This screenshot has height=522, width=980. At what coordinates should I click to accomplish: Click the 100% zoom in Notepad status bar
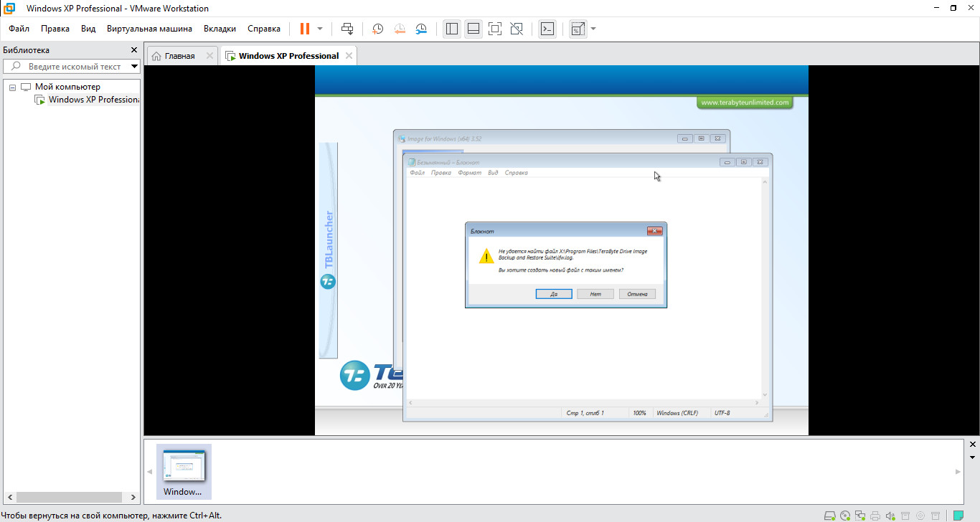click(x=639, y=413)
